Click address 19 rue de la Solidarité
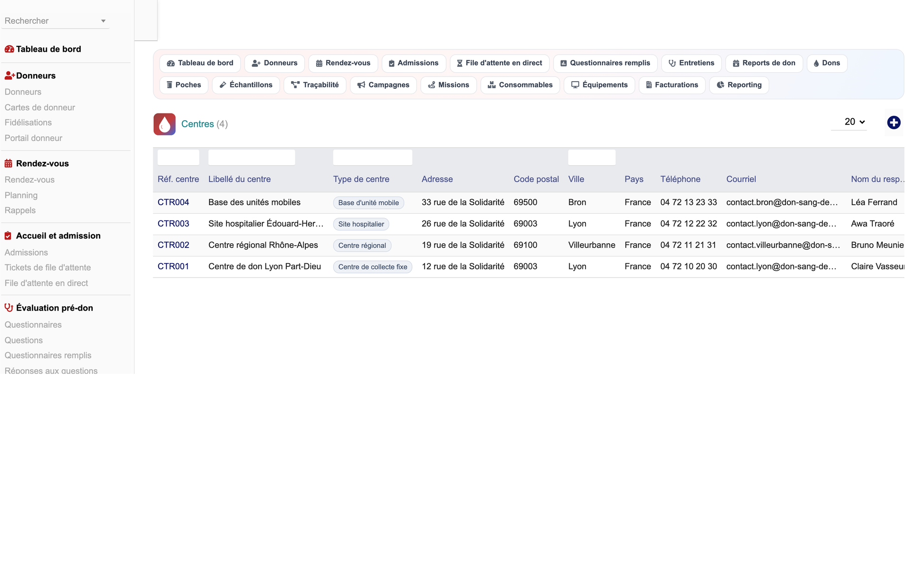The width and height of the screenshot is (924, 572). [x=463, y=245]
